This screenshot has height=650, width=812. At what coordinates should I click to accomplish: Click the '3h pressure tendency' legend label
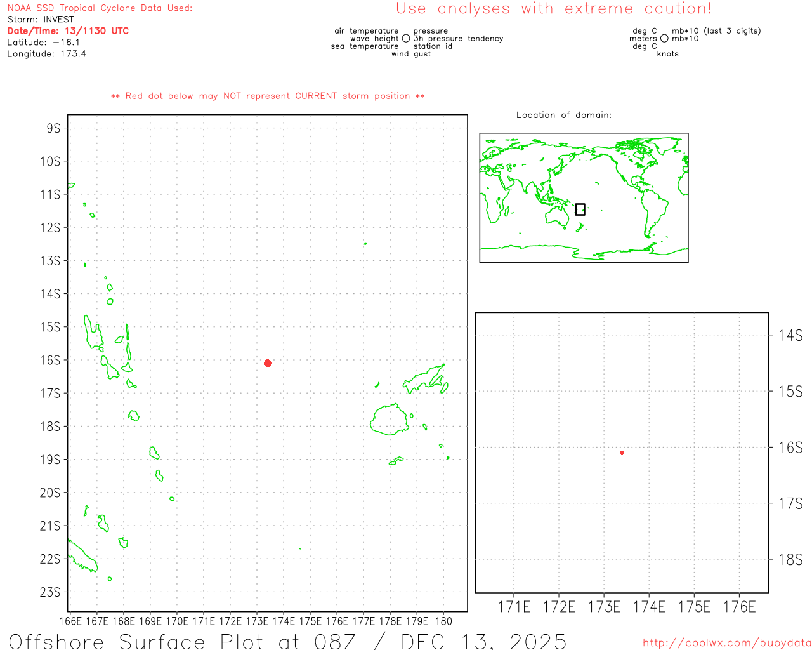(x=459, y=39)
